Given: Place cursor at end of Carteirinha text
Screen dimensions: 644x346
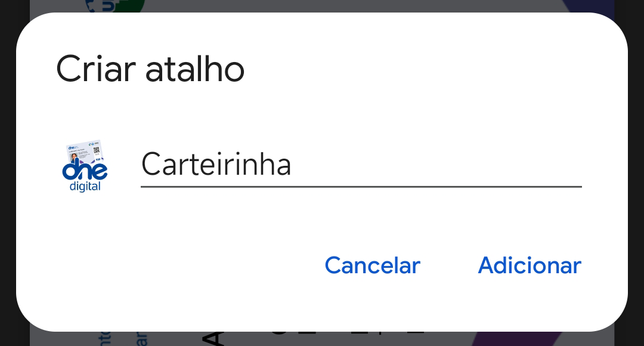Looking at the screenshot, I should click(x=293, y=165).
